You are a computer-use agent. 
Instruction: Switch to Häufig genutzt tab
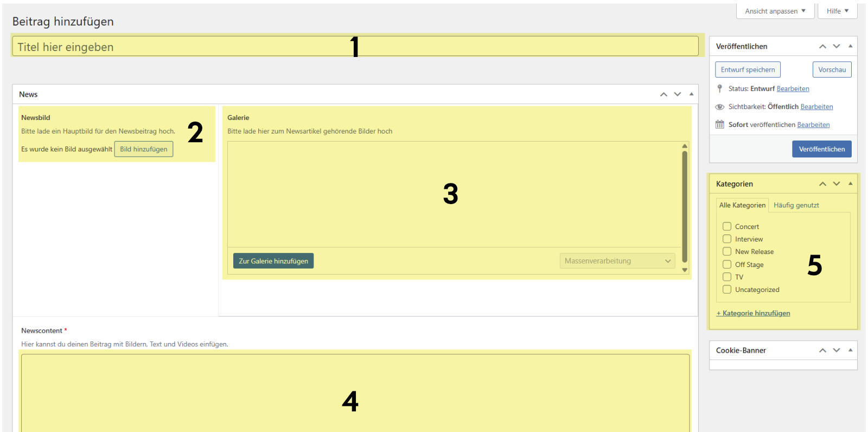(x=796, y=205)
